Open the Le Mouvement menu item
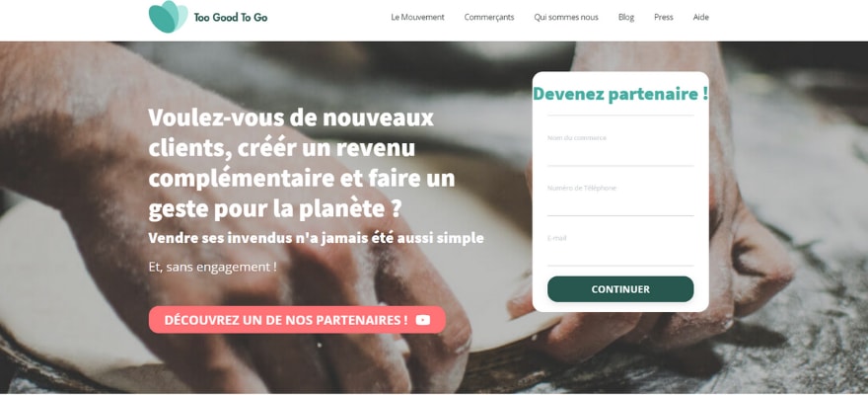This screenshot has height=395, width=868. point(417,17)
